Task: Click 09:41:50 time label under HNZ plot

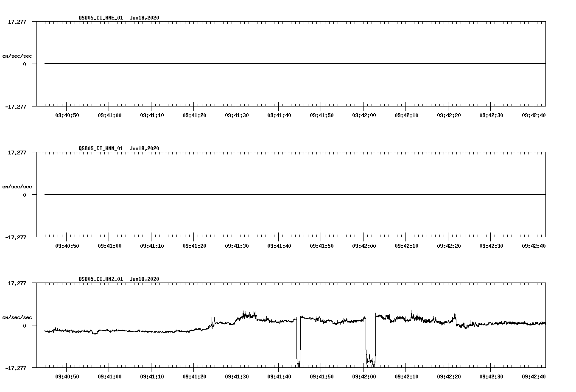Action: tap(322, 377)
